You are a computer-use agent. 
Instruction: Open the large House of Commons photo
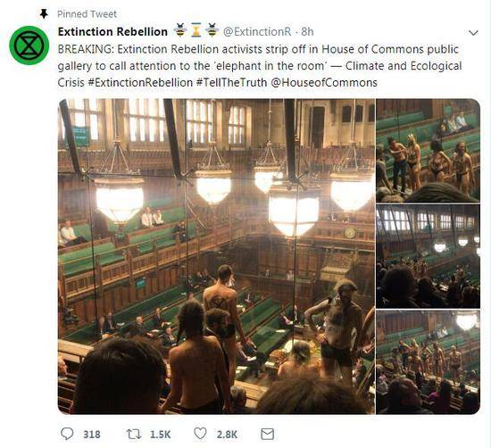tap(216, 256)
